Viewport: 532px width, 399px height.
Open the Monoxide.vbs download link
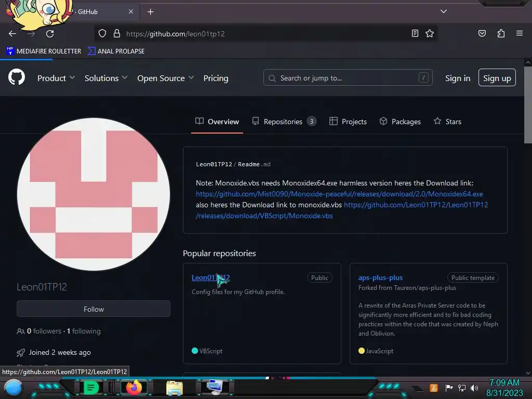point(416,205)
